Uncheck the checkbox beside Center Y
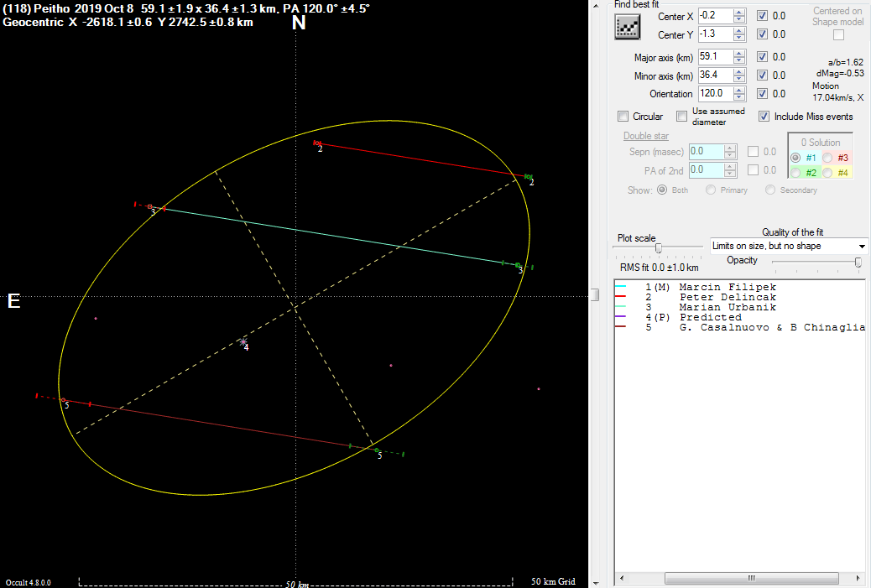 pos(763,34)
